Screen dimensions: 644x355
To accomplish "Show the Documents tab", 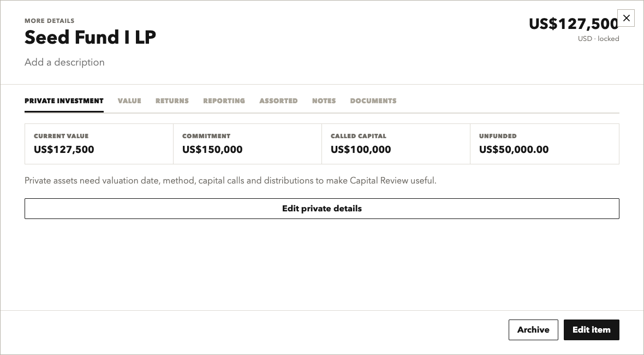I will [x=373, y=100].
